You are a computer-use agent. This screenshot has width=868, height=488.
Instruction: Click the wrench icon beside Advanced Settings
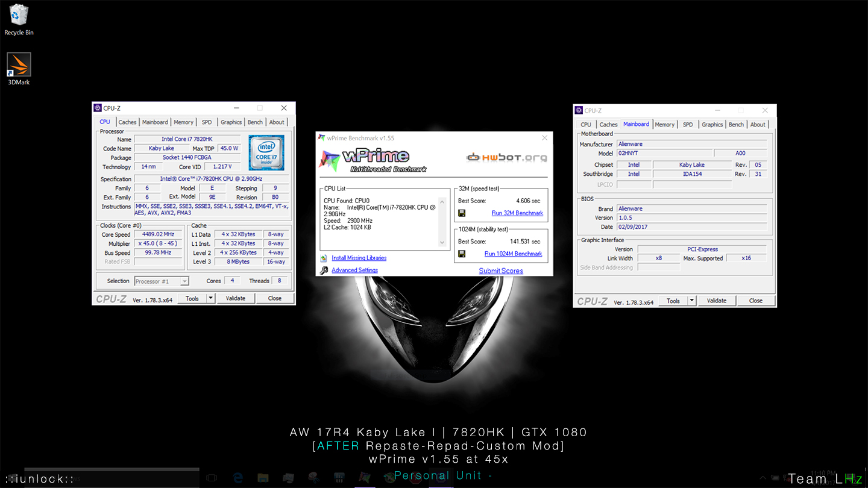click(324, 270)
